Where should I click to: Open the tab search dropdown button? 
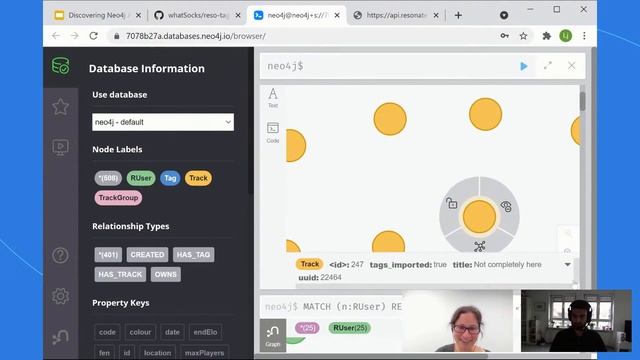click(504, 16)
